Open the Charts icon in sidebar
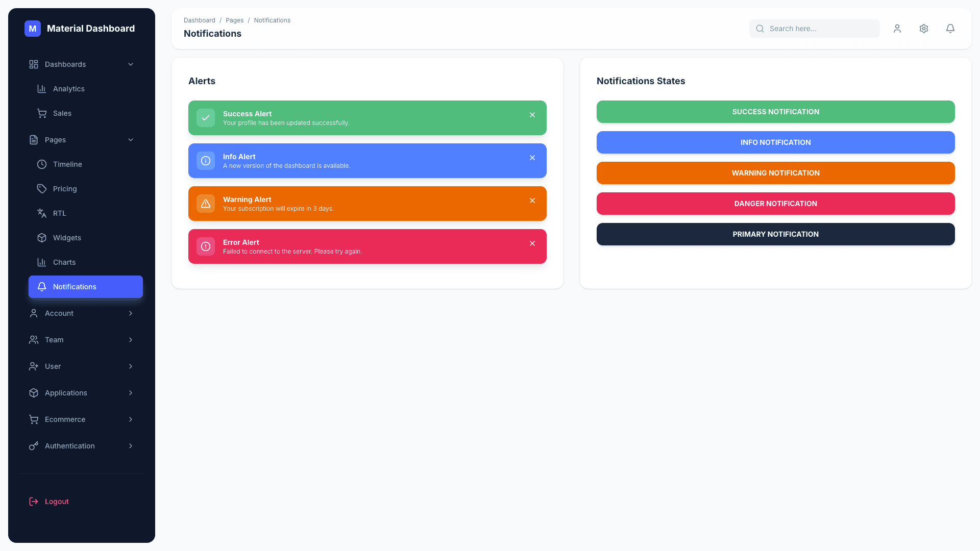 point(42,262)
